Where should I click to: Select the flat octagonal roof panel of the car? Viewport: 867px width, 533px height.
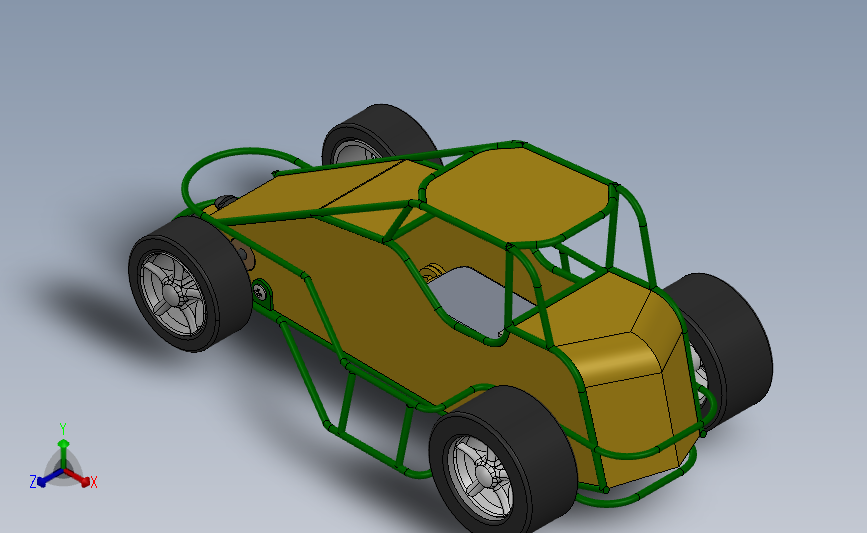[520, 195]
